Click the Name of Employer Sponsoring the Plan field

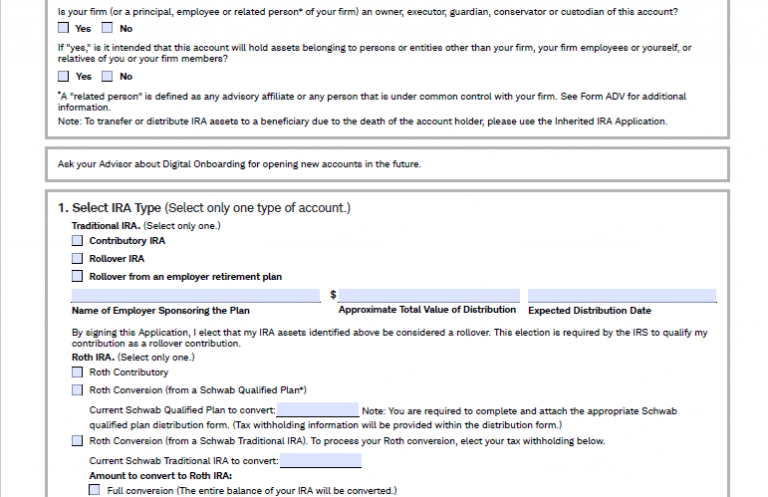pos(195,295)
